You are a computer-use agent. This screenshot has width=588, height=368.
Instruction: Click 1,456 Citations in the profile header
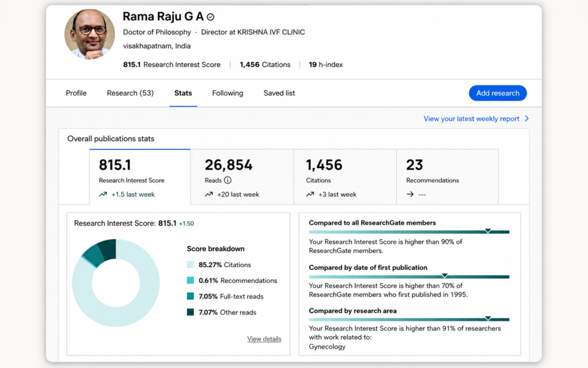pos(265,64)
